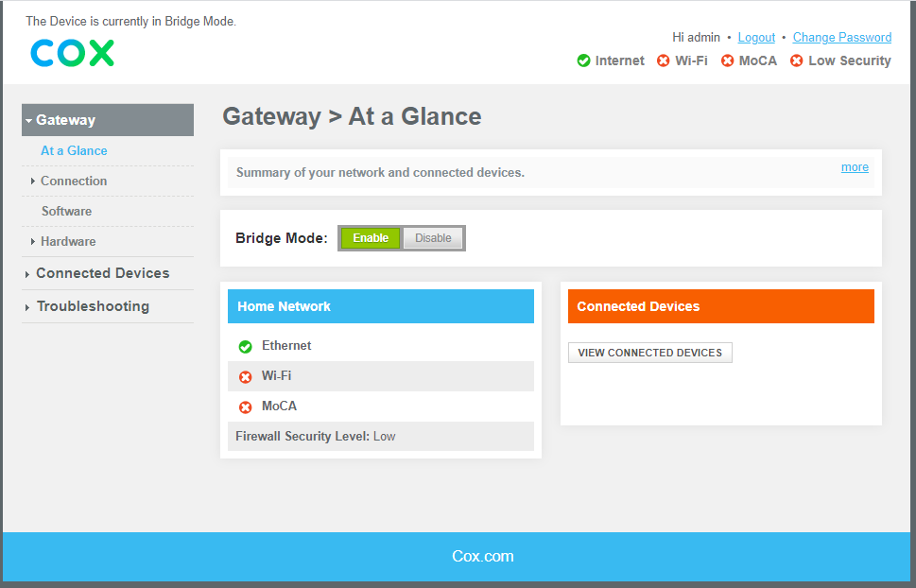This screenshot has height=588, width=916.
Task: Click the 'more' link in the summary banner
Action: click(x=854, y=166)
